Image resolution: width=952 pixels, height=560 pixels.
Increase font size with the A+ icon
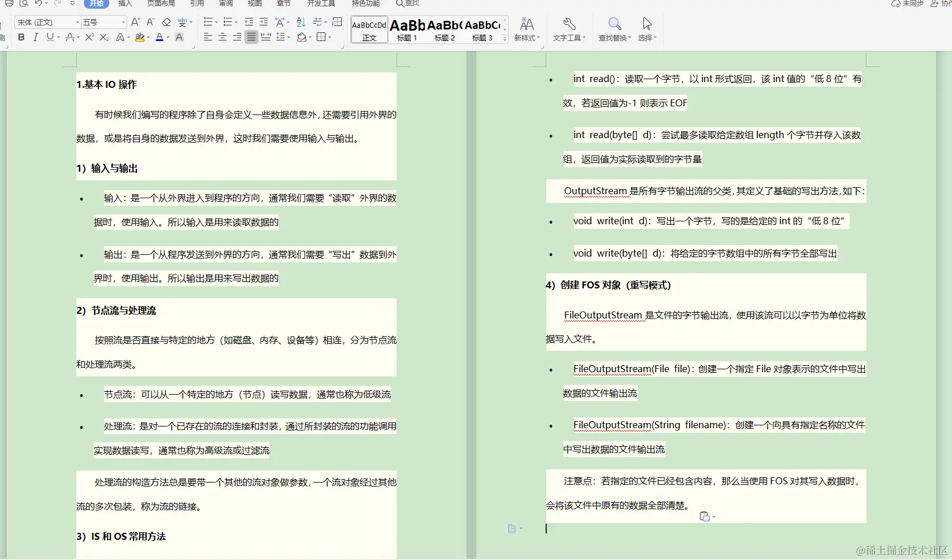tap(135, 22)
